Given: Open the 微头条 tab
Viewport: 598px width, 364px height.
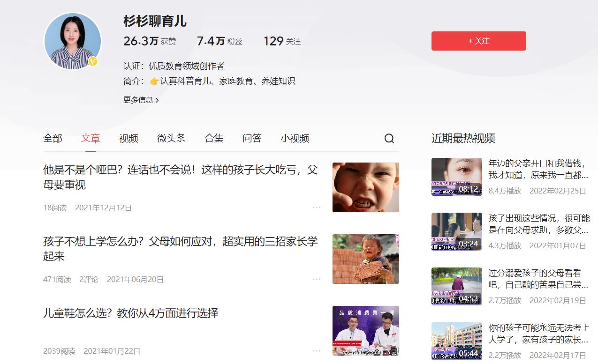Looking at the screenshot, I should click(x=171, y=138).
